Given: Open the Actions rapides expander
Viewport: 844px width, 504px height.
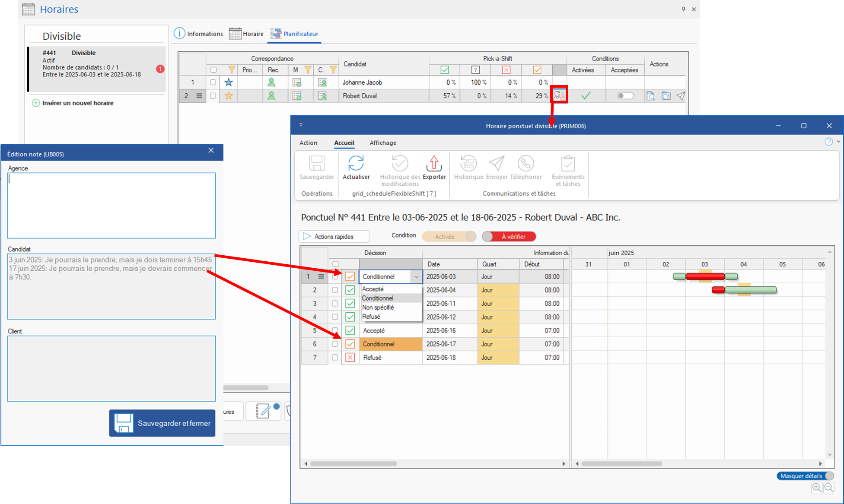Looking at the screenshot, I should pyautogui.click(x=334, y=237).
